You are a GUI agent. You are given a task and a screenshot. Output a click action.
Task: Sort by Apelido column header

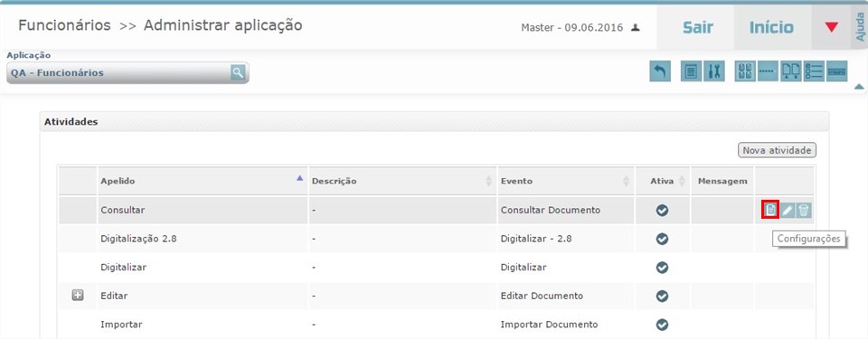point(203,181)
